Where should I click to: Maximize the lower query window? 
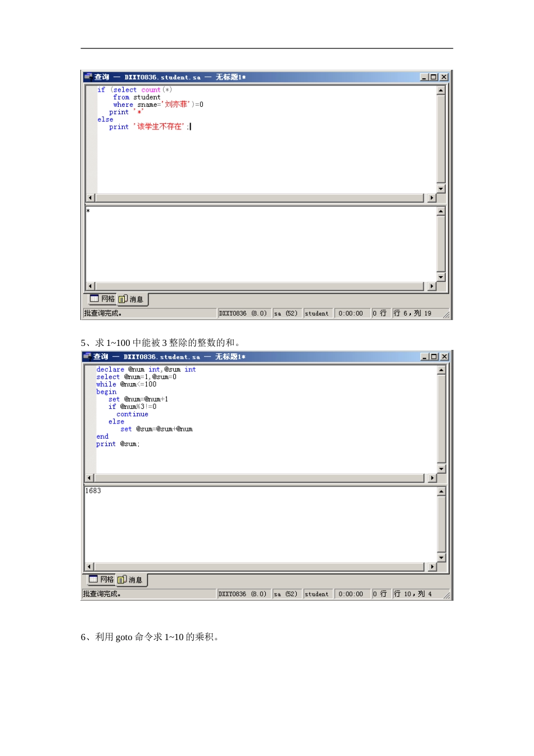(435, 357)
